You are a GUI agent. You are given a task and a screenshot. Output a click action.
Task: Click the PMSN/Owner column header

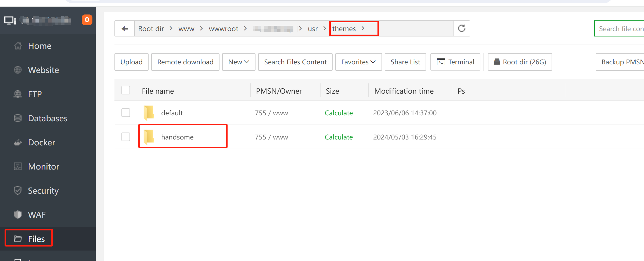279,91
